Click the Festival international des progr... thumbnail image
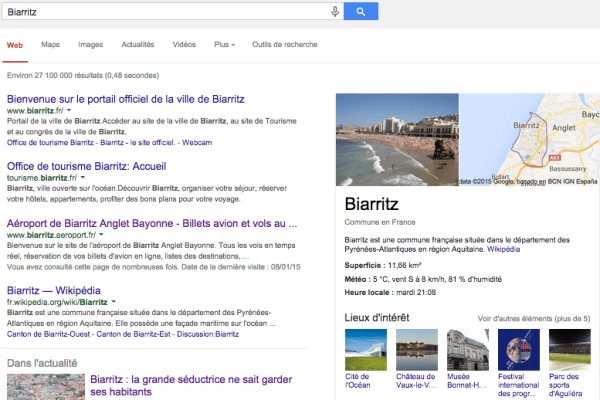Image resolution: width=600 pixels, height=400 pixels. click(x=519, y=350)
